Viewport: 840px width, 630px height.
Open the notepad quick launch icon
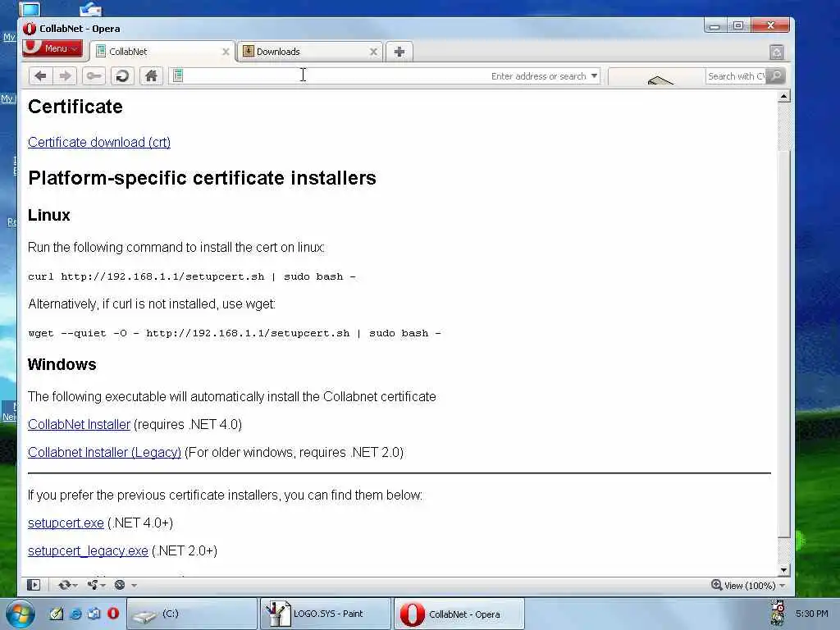57,614
